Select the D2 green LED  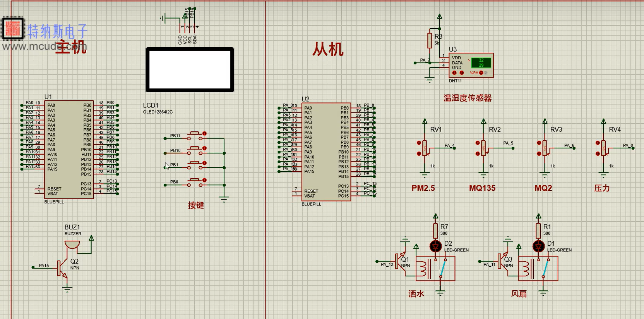[436, 246]
